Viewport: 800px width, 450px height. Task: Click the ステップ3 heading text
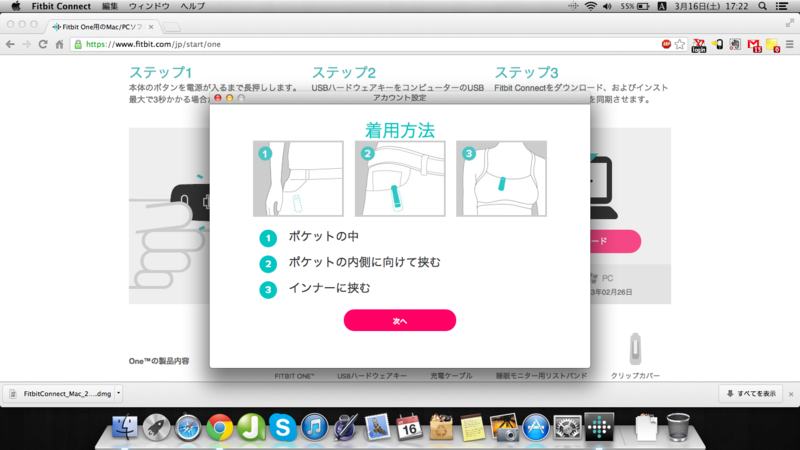[527, 72]
